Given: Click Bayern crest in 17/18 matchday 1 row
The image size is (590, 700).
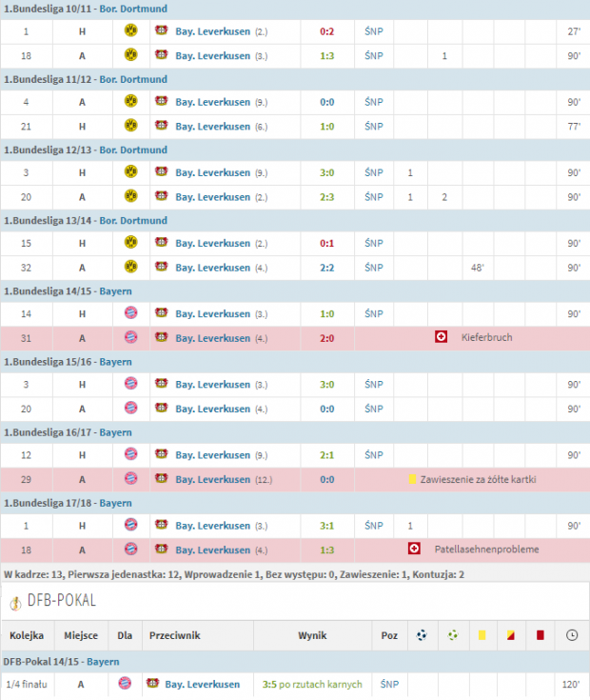Looking at the screenshot, I should click(130, 525).
